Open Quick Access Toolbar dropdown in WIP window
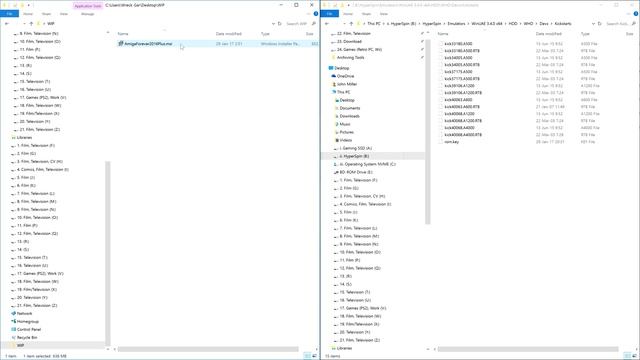640x360 pixels. 28,5
